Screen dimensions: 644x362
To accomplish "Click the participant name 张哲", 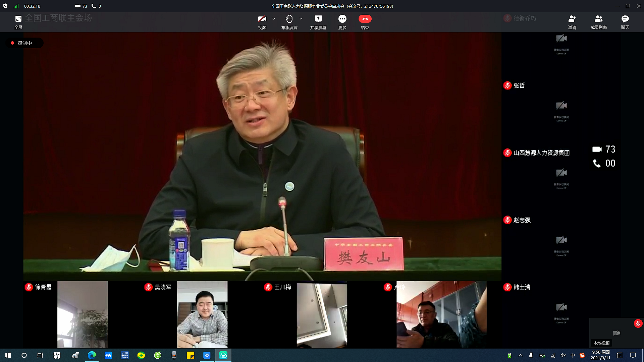I will [x=519, y=85].
